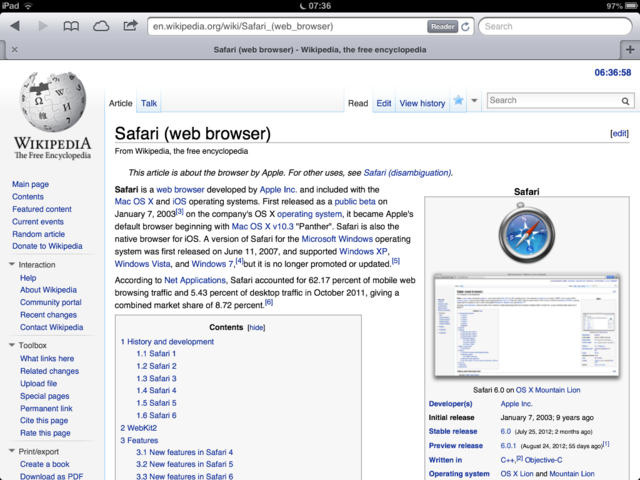Screen dimensions: 640x480
Task: Click Wikipedia search magnifier icon
Action: [625, 101]
